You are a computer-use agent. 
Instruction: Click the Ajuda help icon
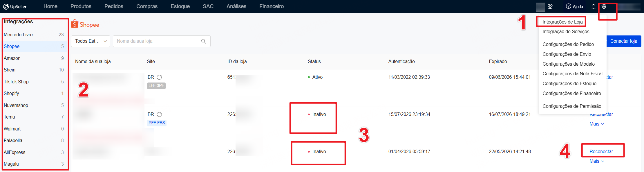tap(569, 6)
